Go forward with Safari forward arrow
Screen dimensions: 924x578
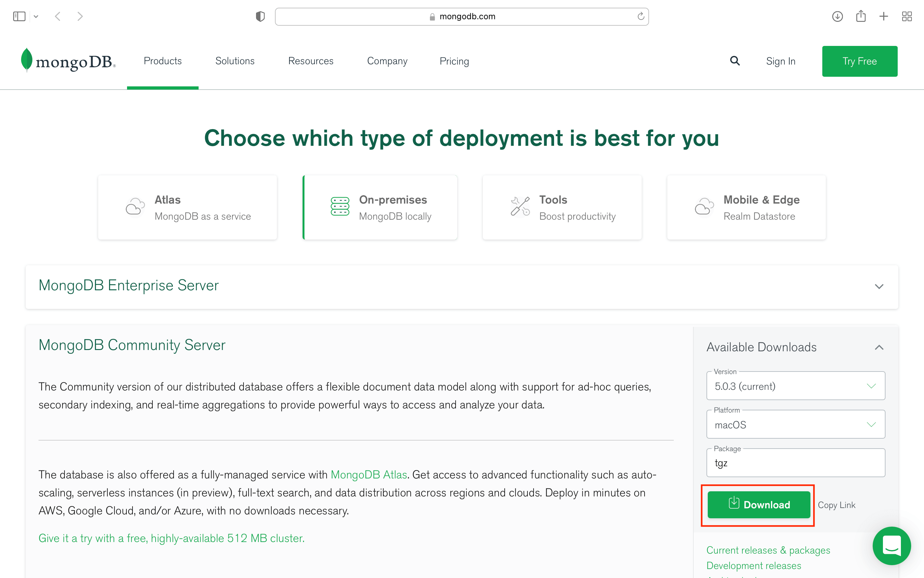click(80, 16)
